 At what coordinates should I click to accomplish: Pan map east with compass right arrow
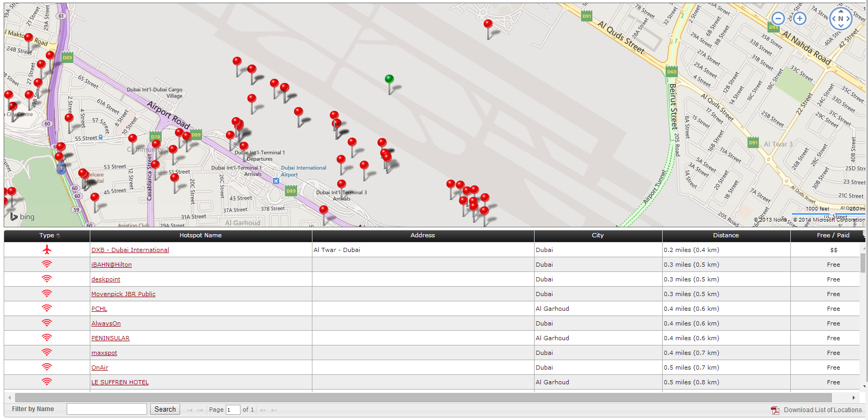(x=848, y=19)
